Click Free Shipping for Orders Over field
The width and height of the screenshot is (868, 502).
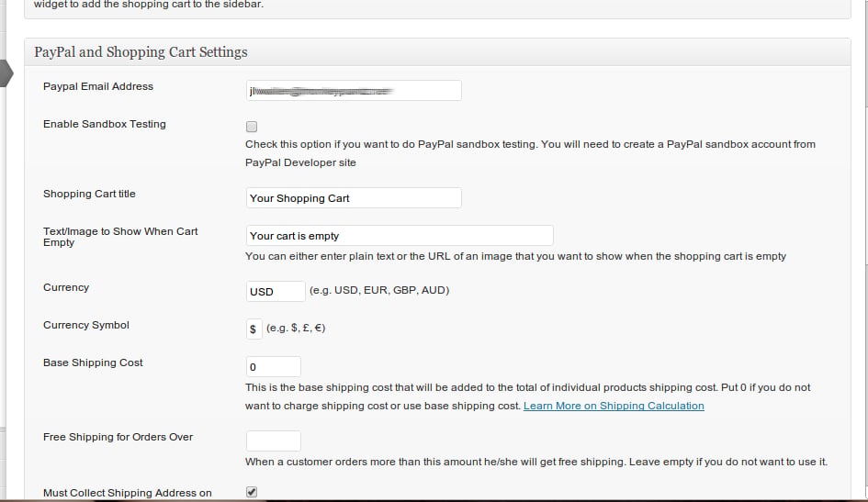click(x=274, y=441)
